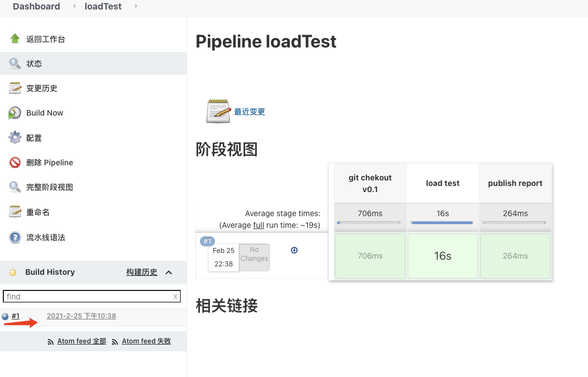Go to Dashboard breadcrumb
Viewport: 588px width, 377px height.
coord(36,7)
